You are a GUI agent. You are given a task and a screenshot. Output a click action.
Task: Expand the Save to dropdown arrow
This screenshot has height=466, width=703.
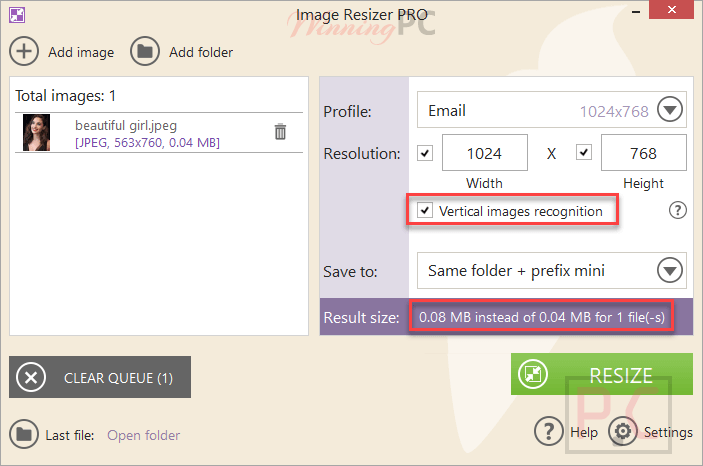pyautogui.click(x=670, y=270)
